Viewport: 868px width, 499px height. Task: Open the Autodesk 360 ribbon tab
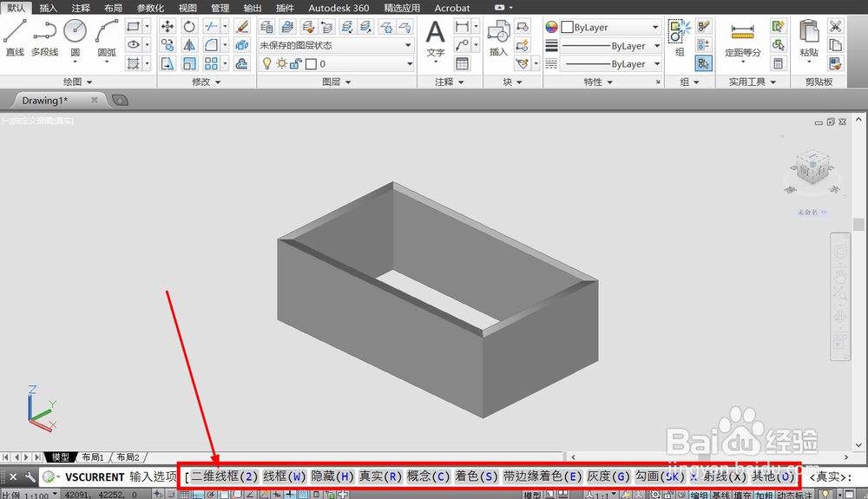[339, 8]
